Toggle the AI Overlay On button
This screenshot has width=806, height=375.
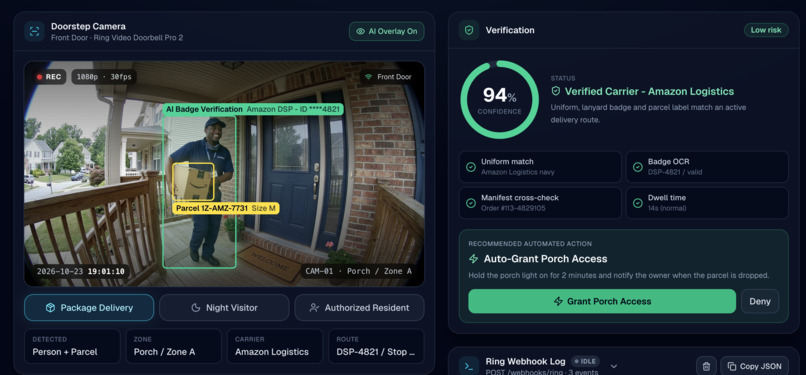387,31
